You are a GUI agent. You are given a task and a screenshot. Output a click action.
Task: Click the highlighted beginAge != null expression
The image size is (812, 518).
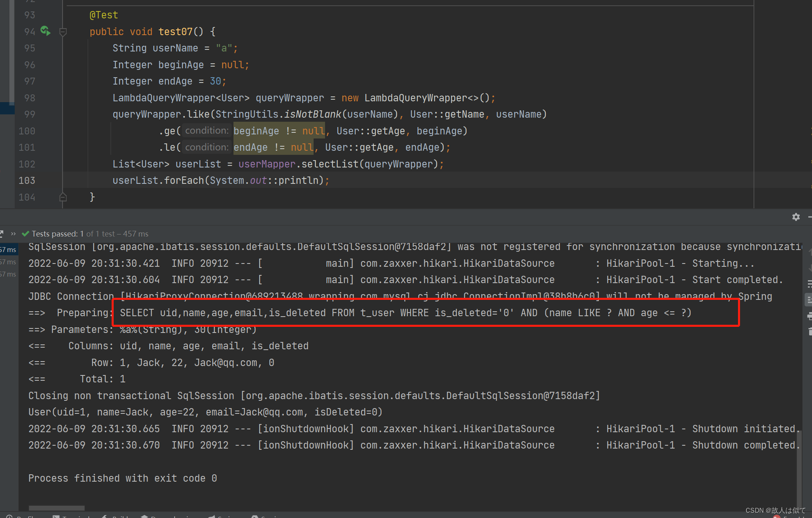[x=279, y=131]
